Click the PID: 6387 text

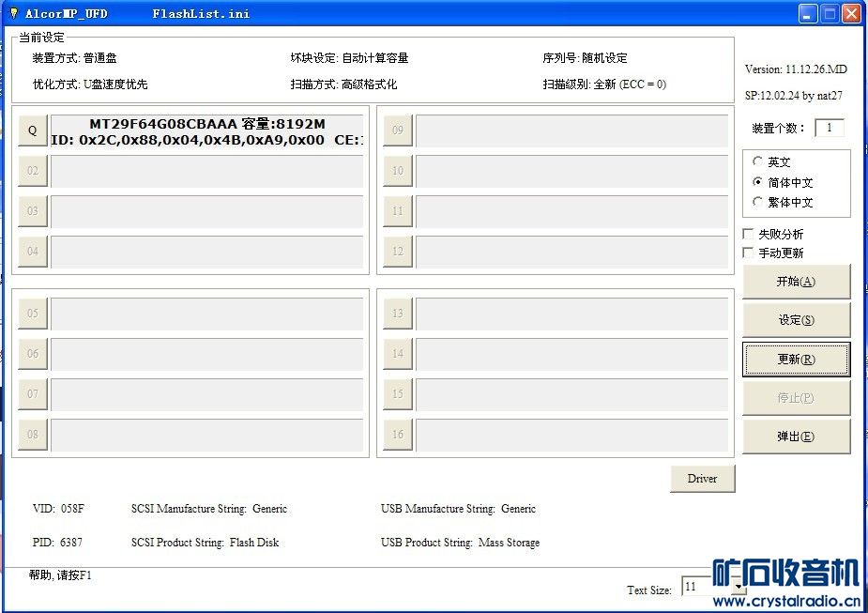point(57,542)
